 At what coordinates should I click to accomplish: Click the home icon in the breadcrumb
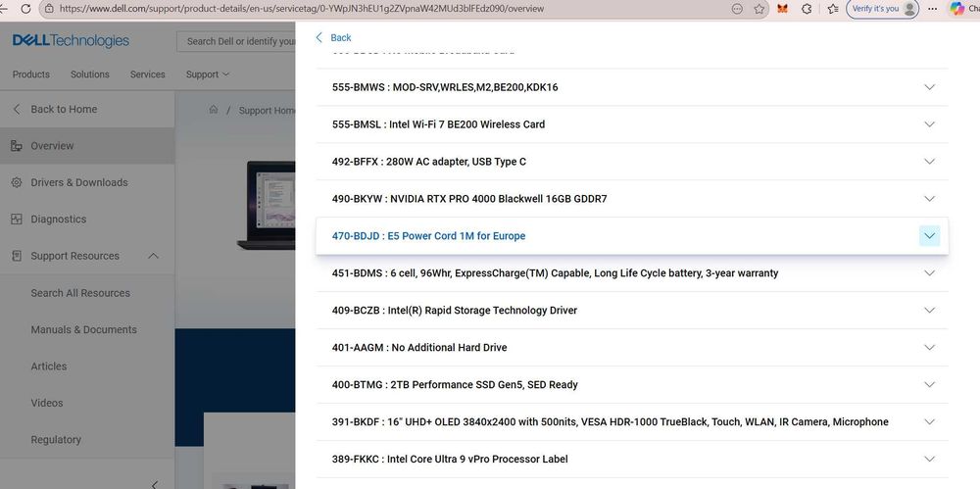click(x=213, y=110)
